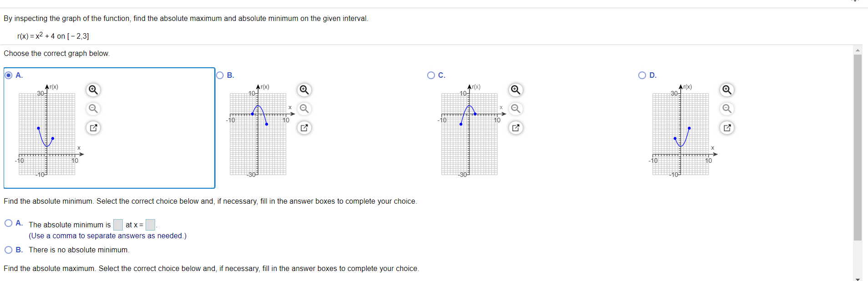The height and width of the screenshot is (281, 868).
Task: Select choice A for the absolute minimum
Action: 8,223
